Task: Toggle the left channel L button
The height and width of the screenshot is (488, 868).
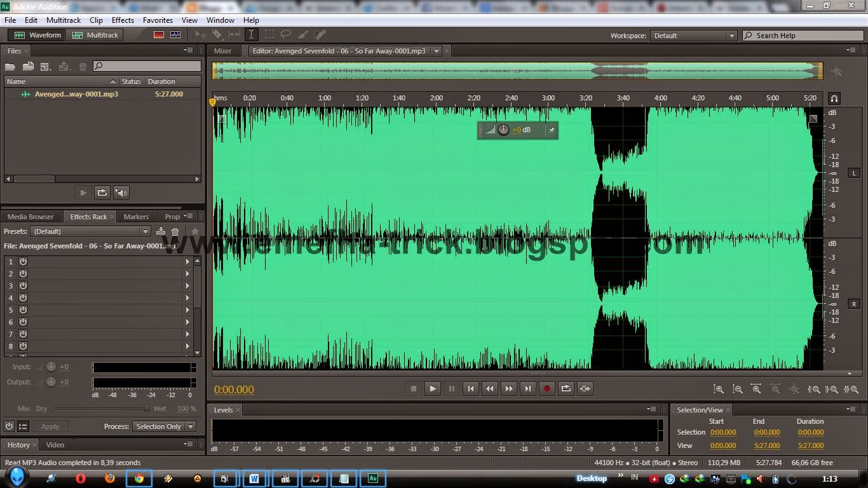Action: (854, 173)
